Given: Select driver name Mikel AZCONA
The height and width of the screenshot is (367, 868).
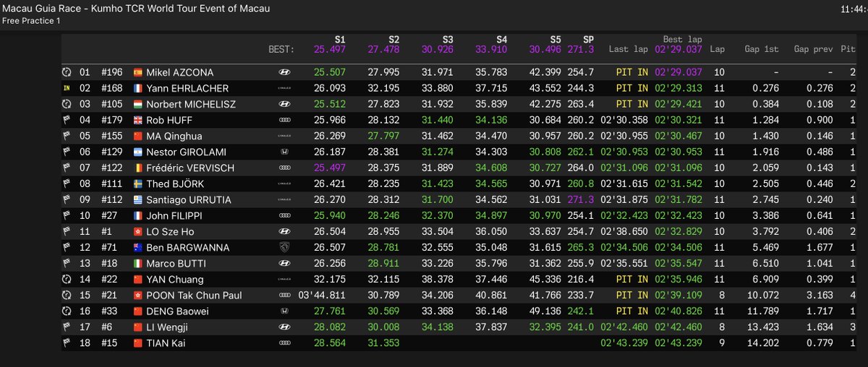Looking at the screenshot, I should point(180,73).
